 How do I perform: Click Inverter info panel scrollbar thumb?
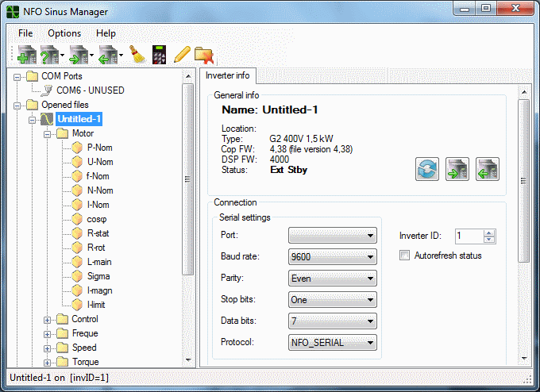(524, 181)
